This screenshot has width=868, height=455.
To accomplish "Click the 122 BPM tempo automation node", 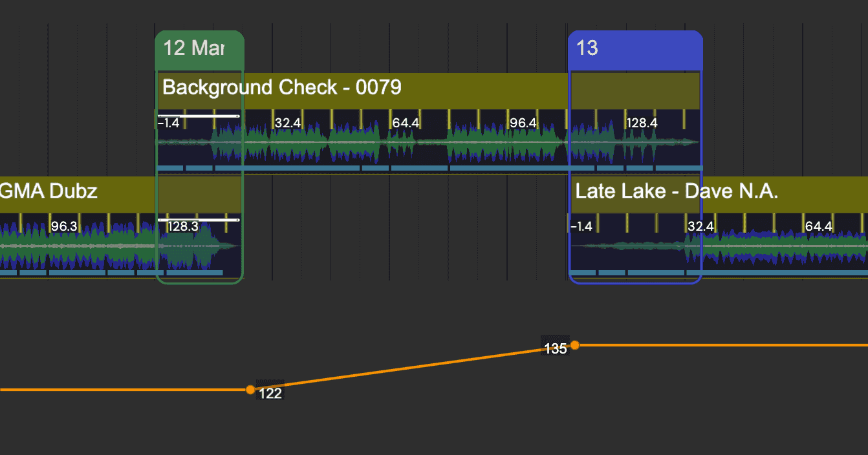I will point(251,390).
